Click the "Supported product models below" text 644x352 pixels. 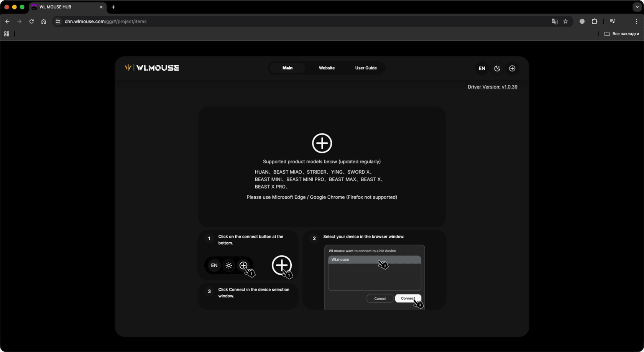(322, 161)
